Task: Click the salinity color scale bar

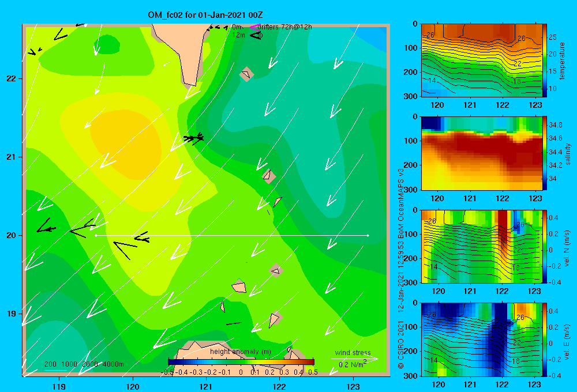Action: 545,153
